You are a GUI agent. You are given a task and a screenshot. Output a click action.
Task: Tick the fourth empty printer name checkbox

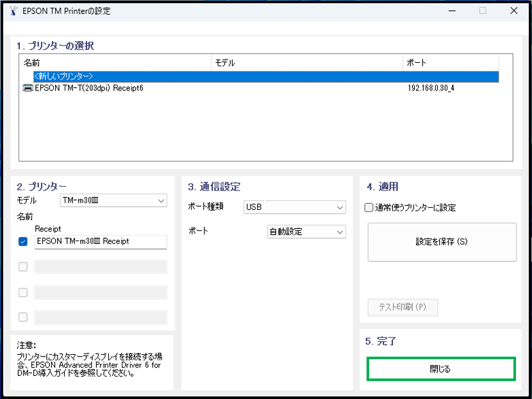(x=23, y=317)
